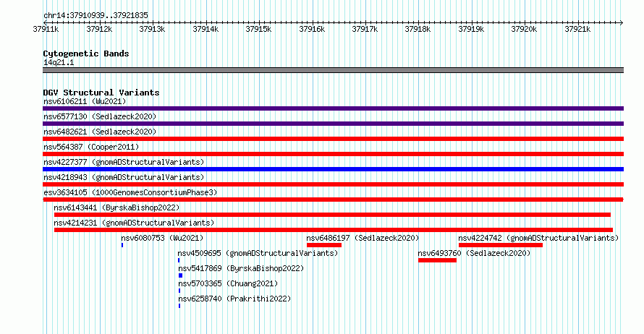
Task: Click the 37921k ruler position
Action: [577, 29]
